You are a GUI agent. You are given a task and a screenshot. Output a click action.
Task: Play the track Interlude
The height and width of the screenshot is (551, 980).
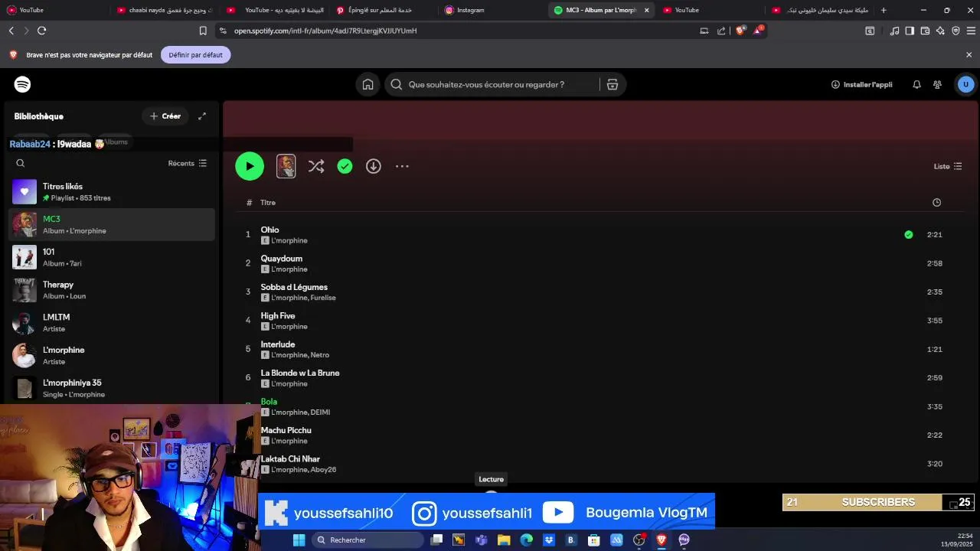tap(278, 344)
